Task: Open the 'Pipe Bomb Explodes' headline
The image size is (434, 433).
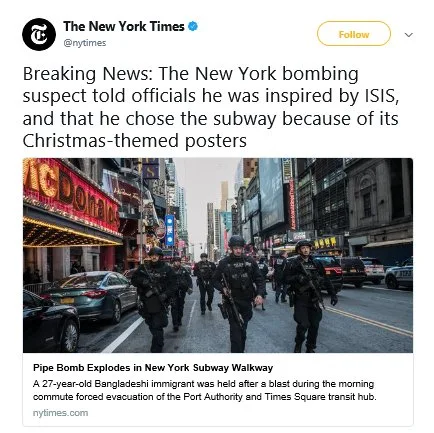Action: pyautogui.click(x=153, y=368)
